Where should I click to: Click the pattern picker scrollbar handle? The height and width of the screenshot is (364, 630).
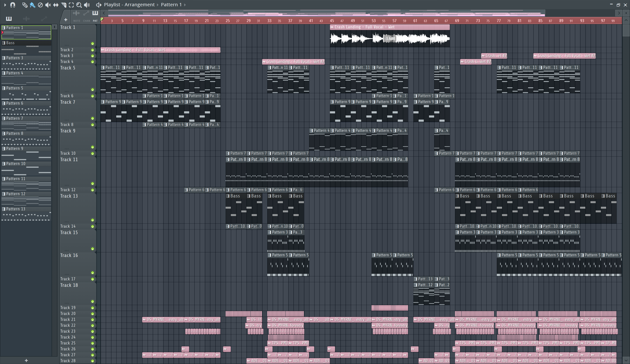coord(55,27)
